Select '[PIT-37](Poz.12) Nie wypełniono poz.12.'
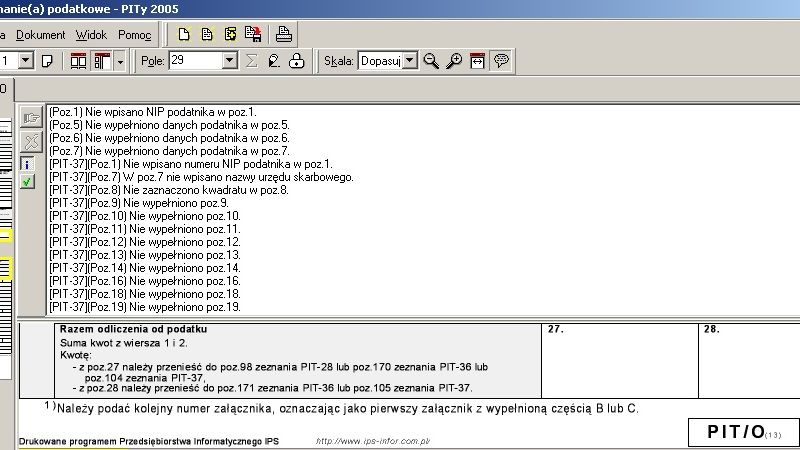 [145, 242]
